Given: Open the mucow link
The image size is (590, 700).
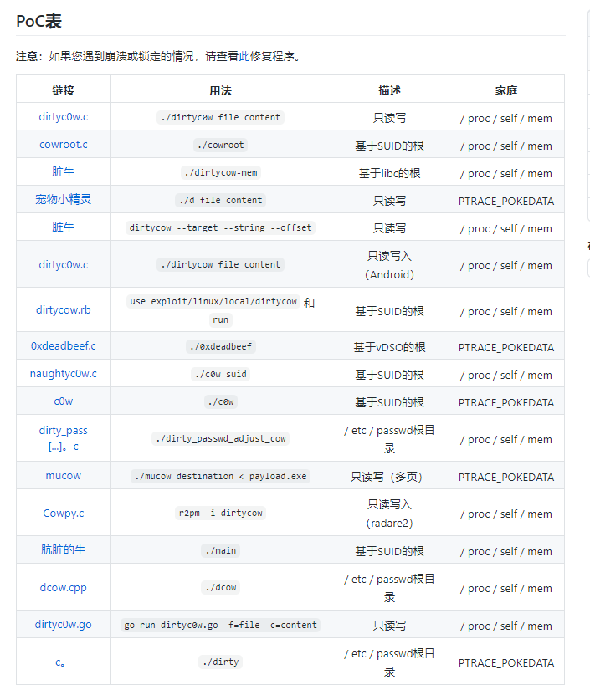Looking at the screenshot, I should [64, 476].
